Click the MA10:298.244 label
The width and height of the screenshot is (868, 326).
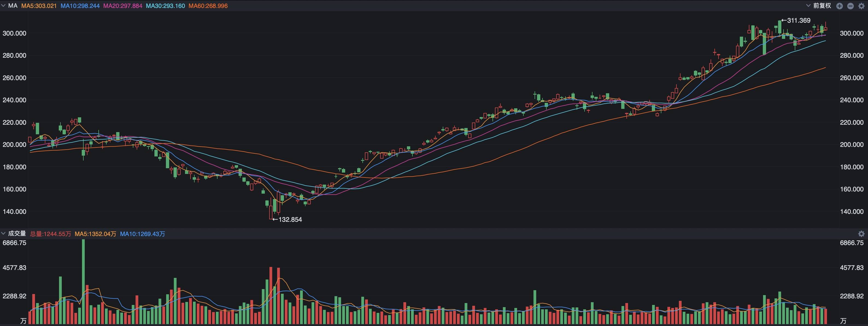click(80, 6)
